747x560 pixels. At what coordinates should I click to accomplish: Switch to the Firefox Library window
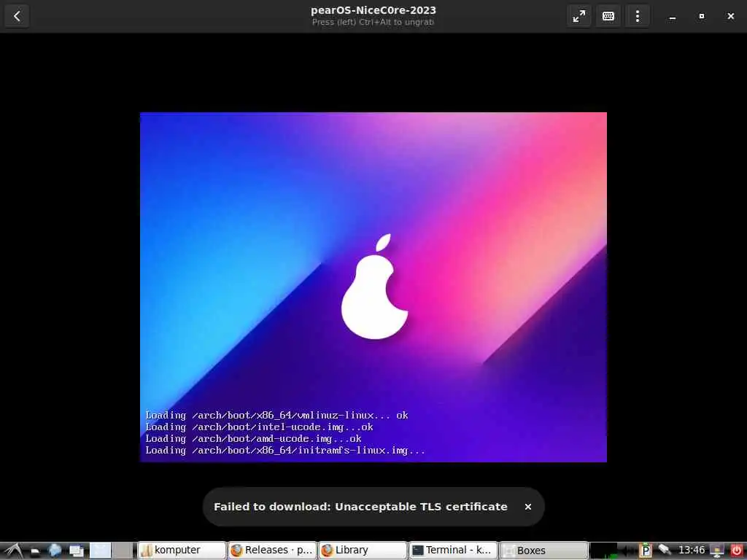[x=363, y=550]
